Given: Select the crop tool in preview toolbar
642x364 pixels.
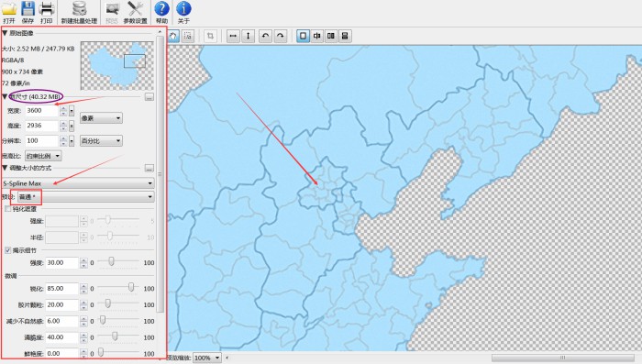Looking at the screenshot, I should coord(210,36).
